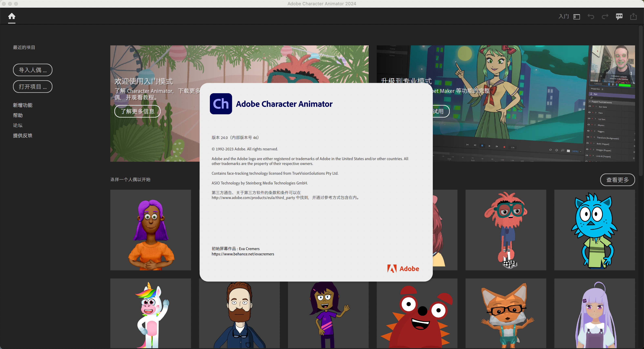Open the Home screen icon
Image resolution: width=644 pixels, height=349 pixels.
click(12, 16)
